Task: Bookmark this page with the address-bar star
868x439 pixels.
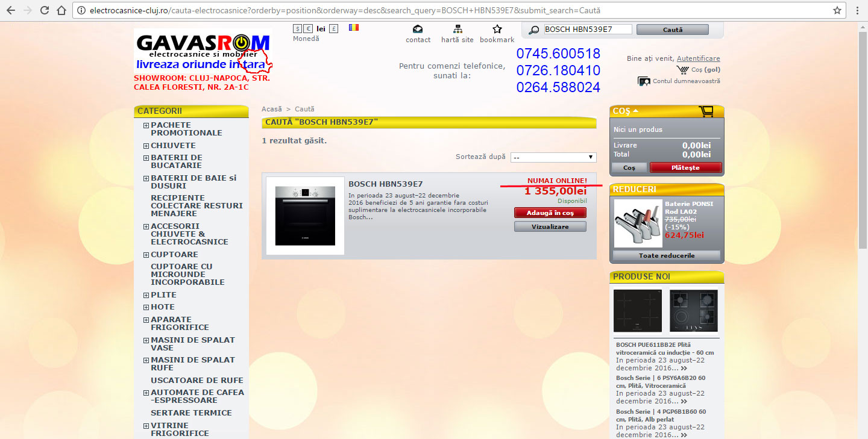Action: (837, 10)
